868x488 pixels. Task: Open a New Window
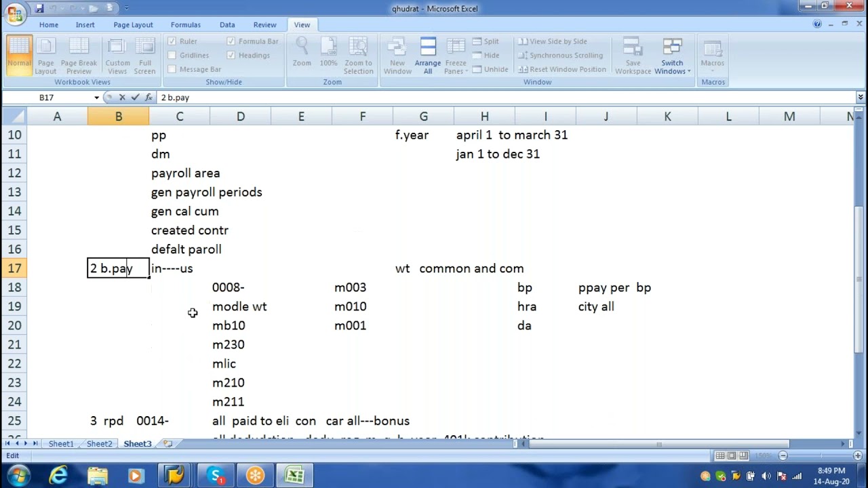point(397,56)
